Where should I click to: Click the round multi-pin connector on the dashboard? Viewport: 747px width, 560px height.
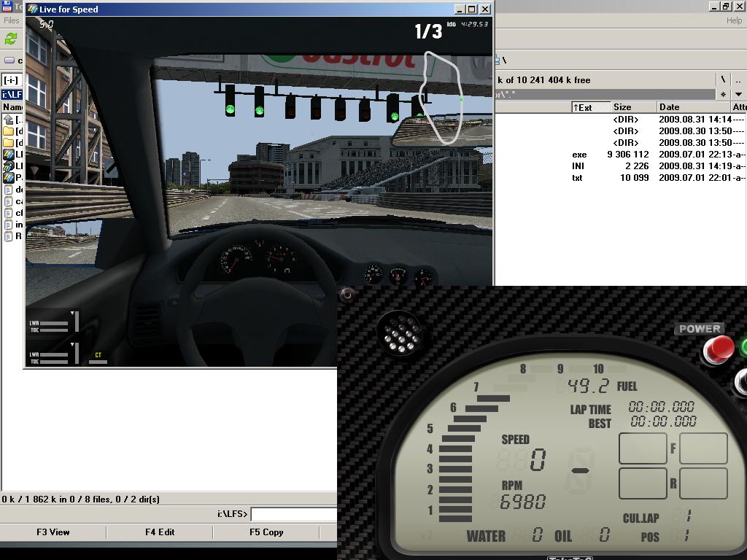pyautogui.click(x=400, y=333)
